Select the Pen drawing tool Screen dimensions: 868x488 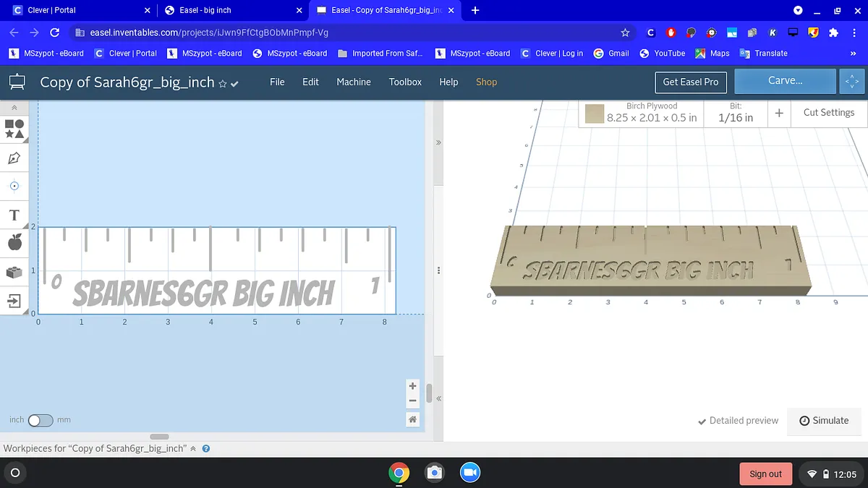click(14, 158)
